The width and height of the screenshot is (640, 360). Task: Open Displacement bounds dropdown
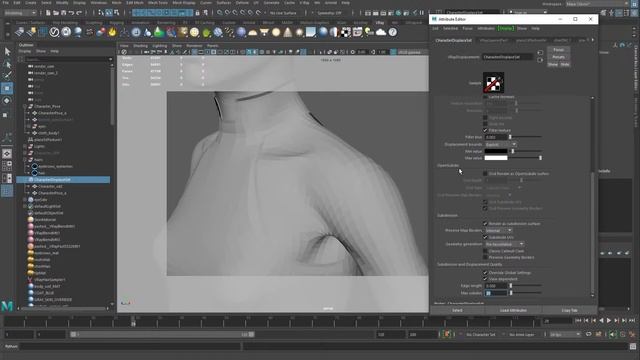point(500,144)
